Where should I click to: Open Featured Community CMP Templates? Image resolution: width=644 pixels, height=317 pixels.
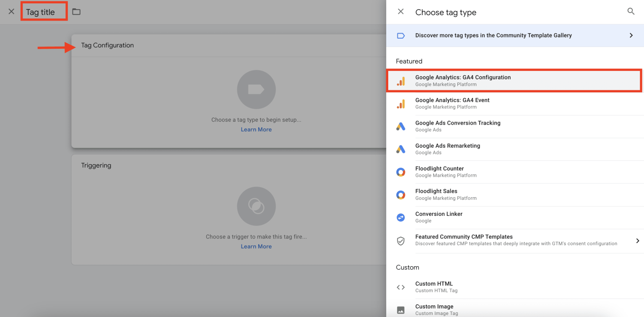coord(515,241)
